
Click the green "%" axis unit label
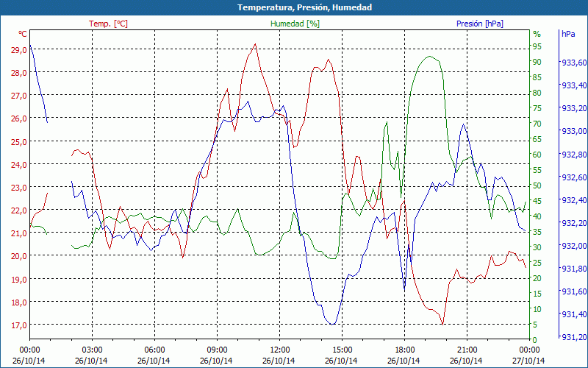[x=537, y=34]
